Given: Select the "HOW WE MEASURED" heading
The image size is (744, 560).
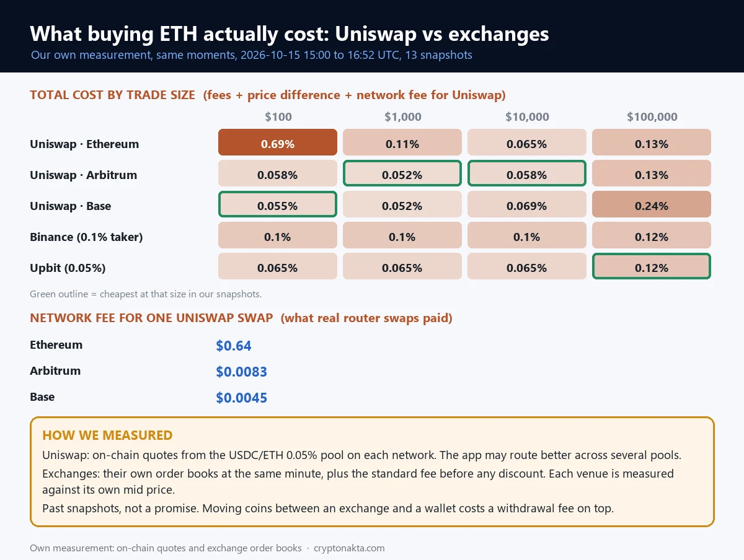Looking at the screenshot, I should point(107,435).
